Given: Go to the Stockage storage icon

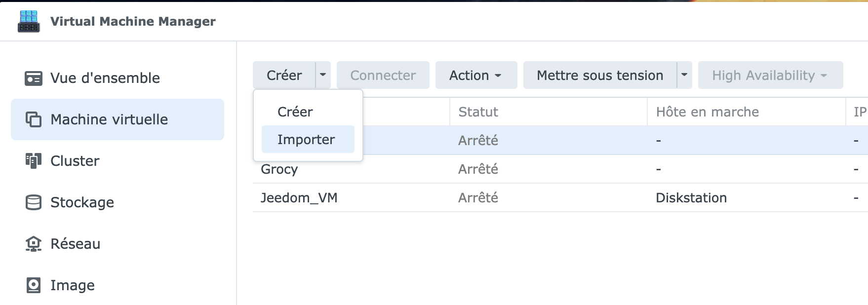Looking at the screenshot, I should click(34, 202).
